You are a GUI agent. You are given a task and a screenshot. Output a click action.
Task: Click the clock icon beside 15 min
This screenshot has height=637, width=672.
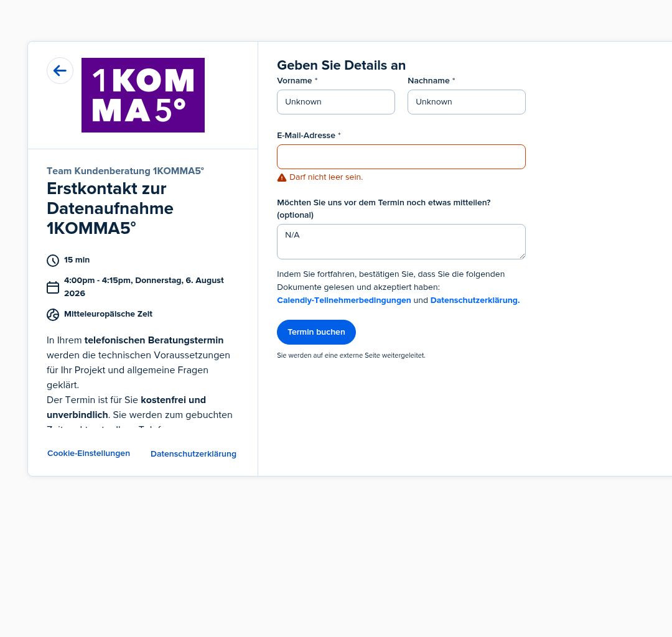[x=53, y=261]
